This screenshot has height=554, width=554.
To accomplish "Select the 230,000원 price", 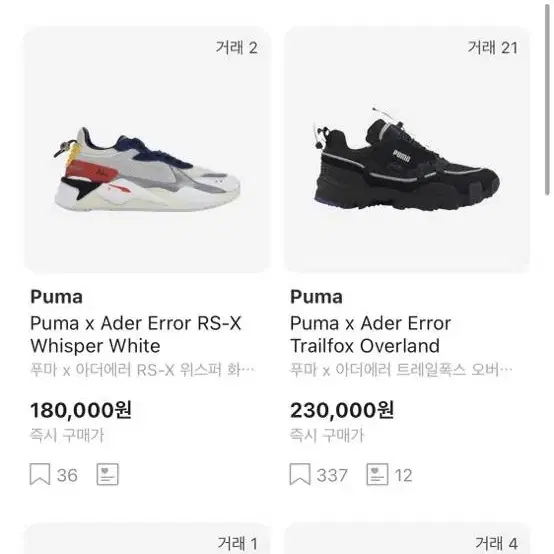I will (342, 410).
